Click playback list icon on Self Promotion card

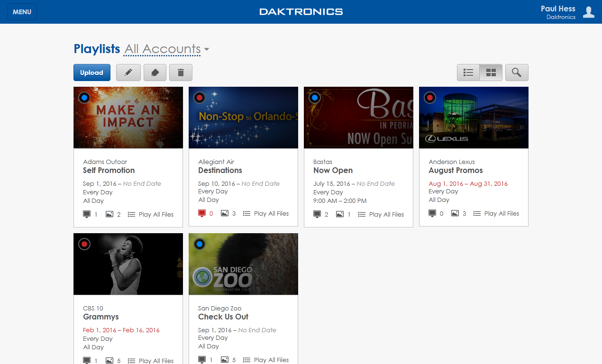(131, 214)
